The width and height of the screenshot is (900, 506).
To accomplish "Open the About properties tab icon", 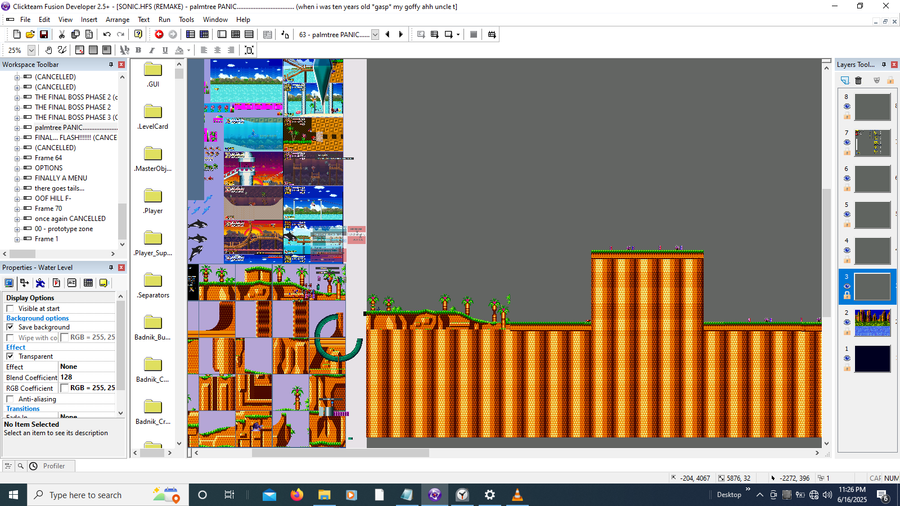I will pyautogui.click(x=103, y=283).
